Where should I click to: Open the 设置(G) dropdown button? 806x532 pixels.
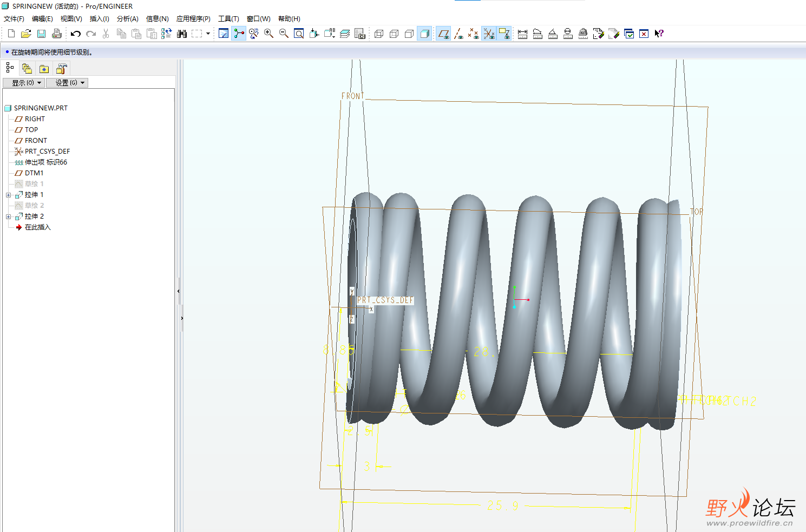[67, 83]
